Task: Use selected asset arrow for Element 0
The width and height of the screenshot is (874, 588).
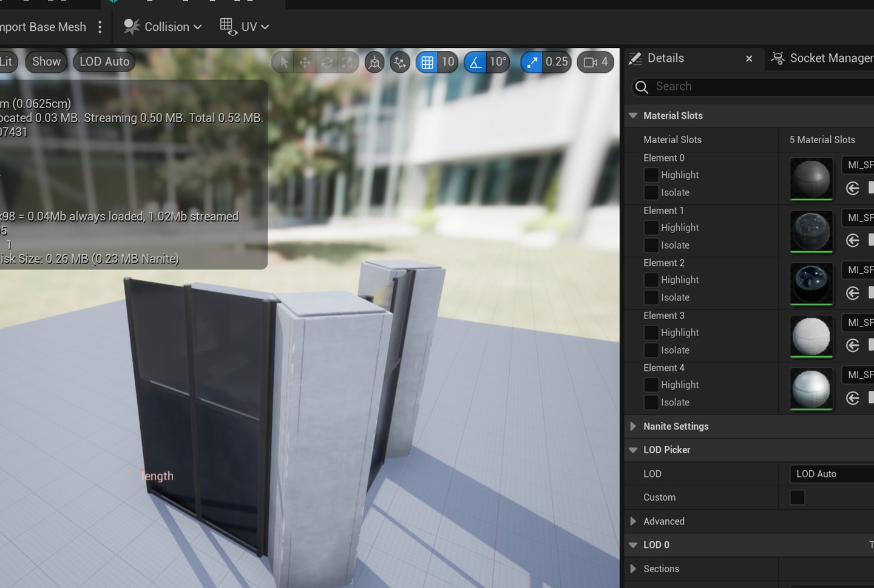Action: [853, 188]
